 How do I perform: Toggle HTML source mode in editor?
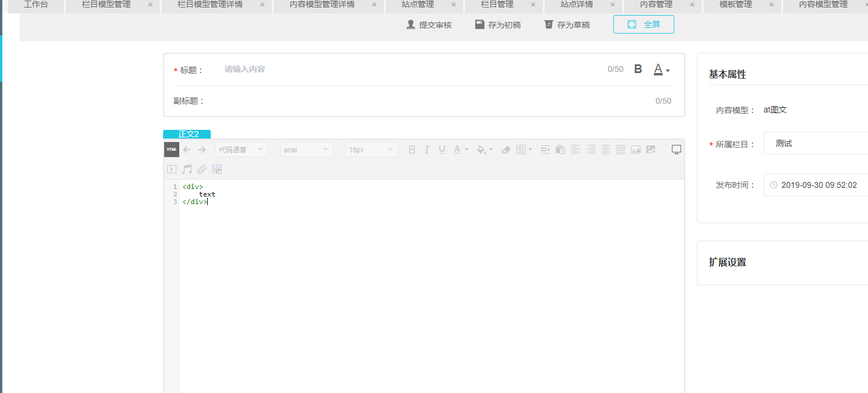[x=171, y=150]
